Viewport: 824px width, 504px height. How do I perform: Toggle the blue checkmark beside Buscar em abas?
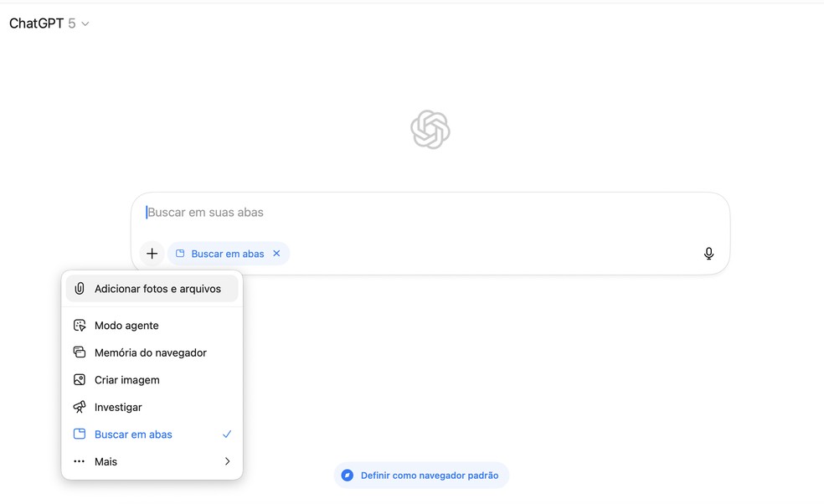(x=226, y=435)
